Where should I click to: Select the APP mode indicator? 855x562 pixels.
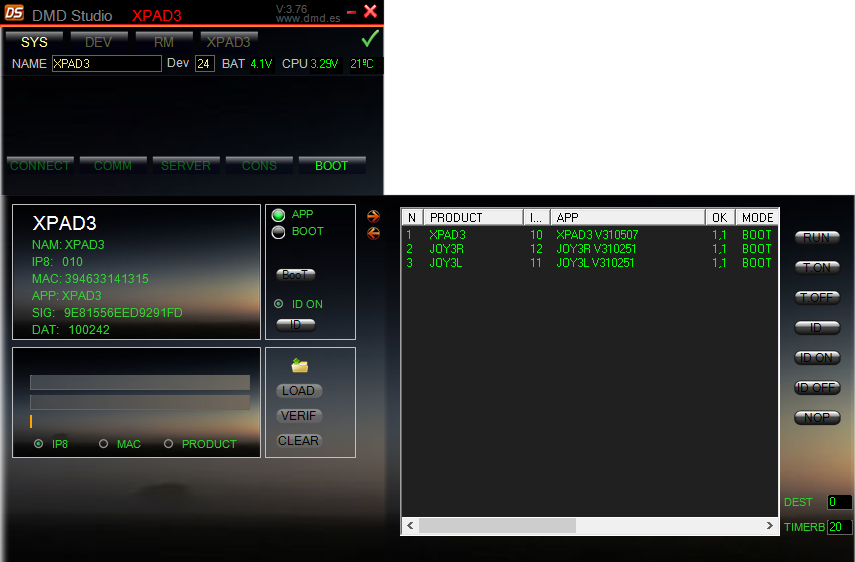[x=279, y=215]
